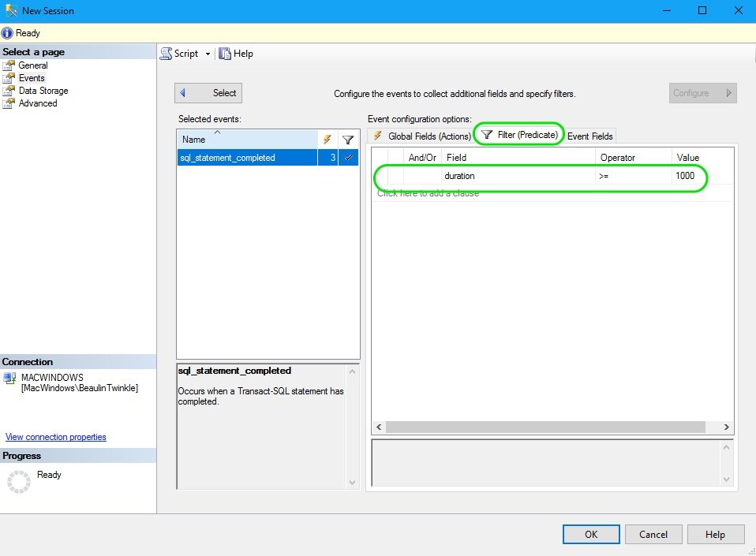Click the Advanced page icon
Viewport: 756px width, 556px height.
click(9, 103)
